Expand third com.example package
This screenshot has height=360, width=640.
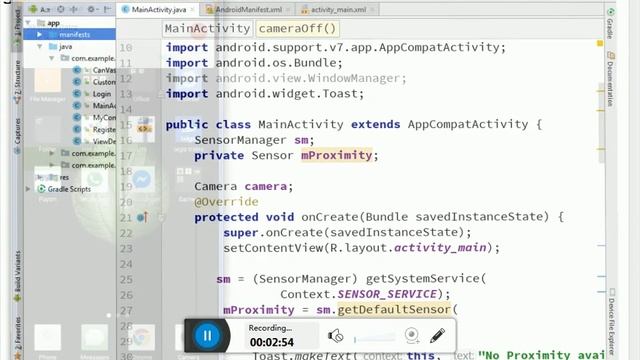(51, 165)
